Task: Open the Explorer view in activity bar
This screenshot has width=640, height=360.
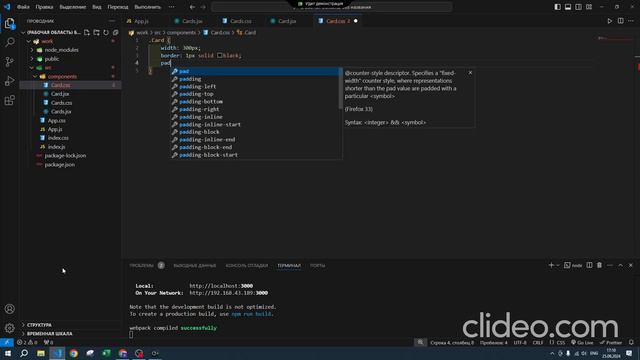Action: 9,24
